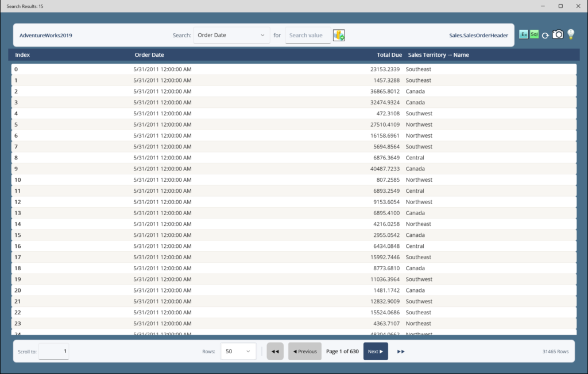Click the Page 1 of 630 indicator

point(342,351)
